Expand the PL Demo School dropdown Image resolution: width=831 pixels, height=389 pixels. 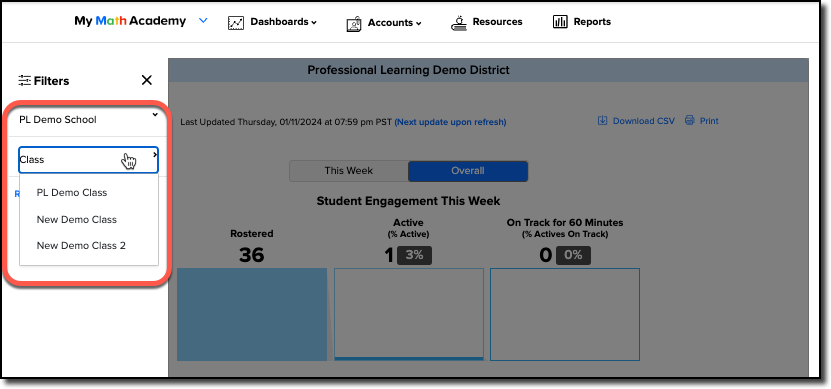[89, 120]
